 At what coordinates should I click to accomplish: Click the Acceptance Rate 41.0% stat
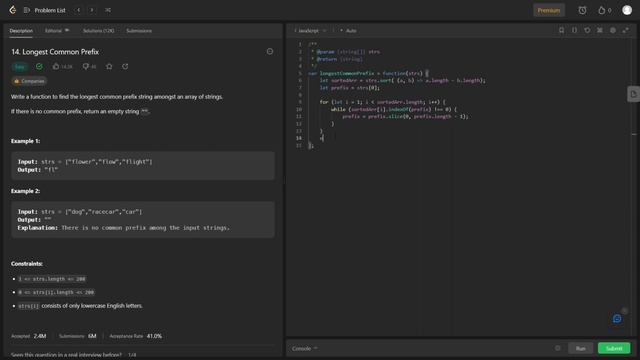136,336
